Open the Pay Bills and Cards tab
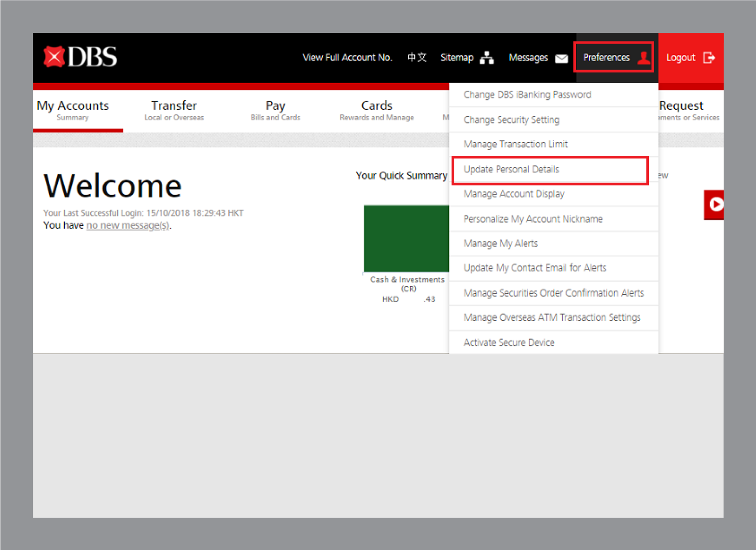 point(275,110)
